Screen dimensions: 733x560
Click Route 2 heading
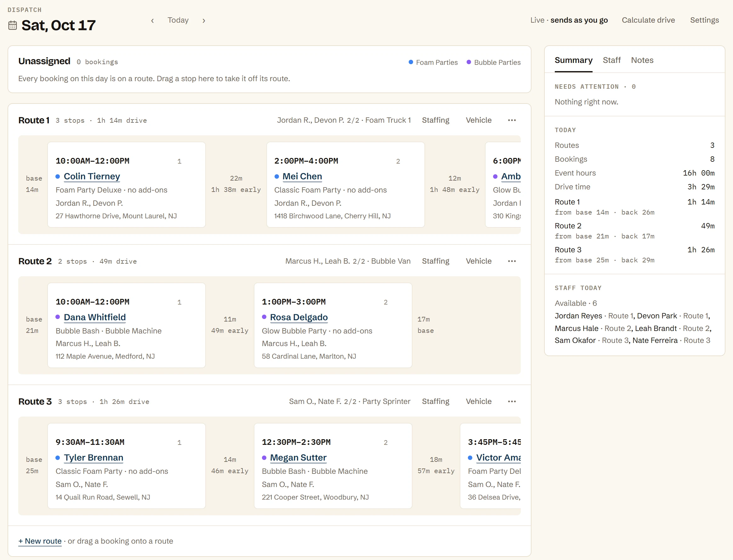[x=35, y=261]
